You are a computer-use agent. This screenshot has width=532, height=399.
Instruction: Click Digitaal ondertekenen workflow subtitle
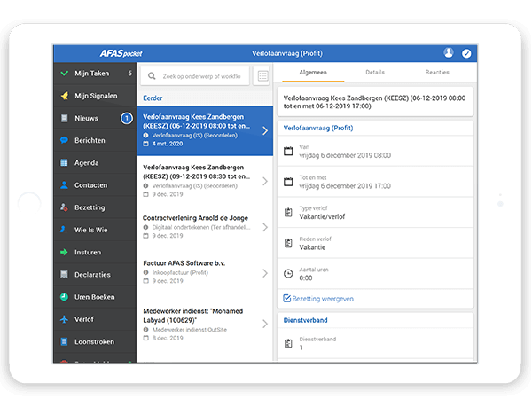tap(201, 227)
